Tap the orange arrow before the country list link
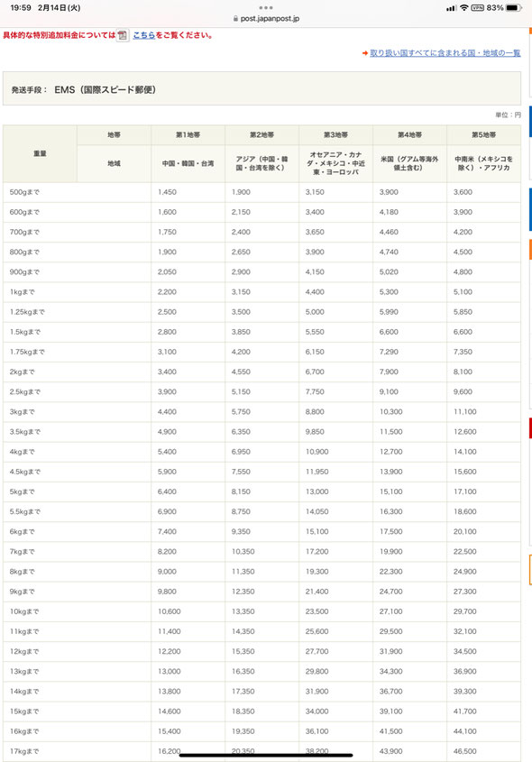This screenshot has width=532, height=762. (365, 53)
